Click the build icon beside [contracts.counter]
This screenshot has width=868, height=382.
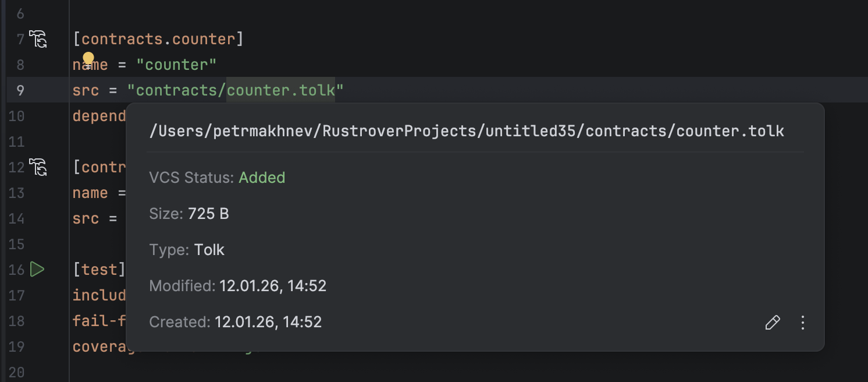[x=38, y=40]
